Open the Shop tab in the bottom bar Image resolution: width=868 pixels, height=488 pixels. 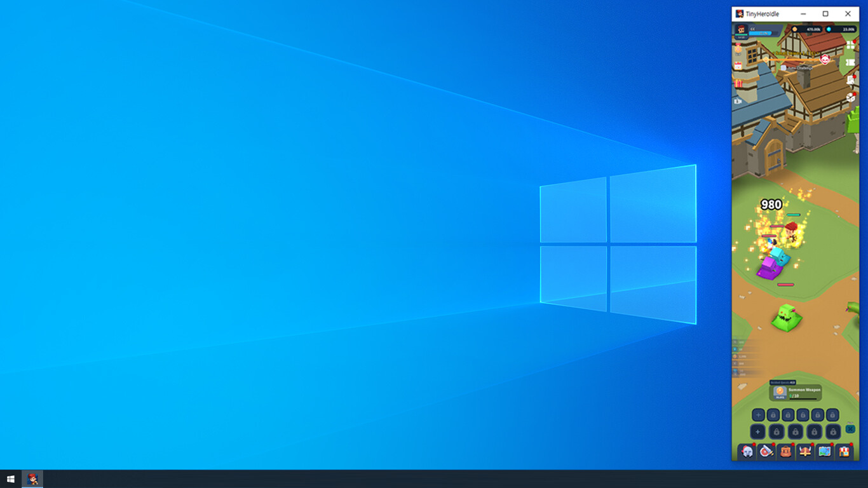[844, 452]
